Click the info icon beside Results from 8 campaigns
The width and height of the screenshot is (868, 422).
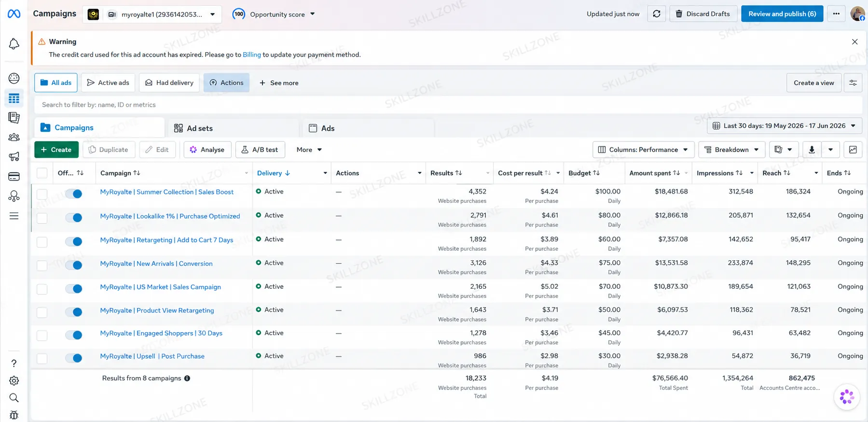187,379
